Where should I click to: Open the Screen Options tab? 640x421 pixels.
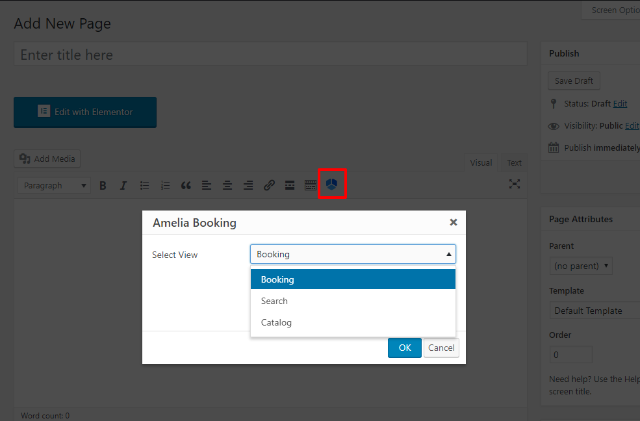pyautogui.click(x=611, y=10)
